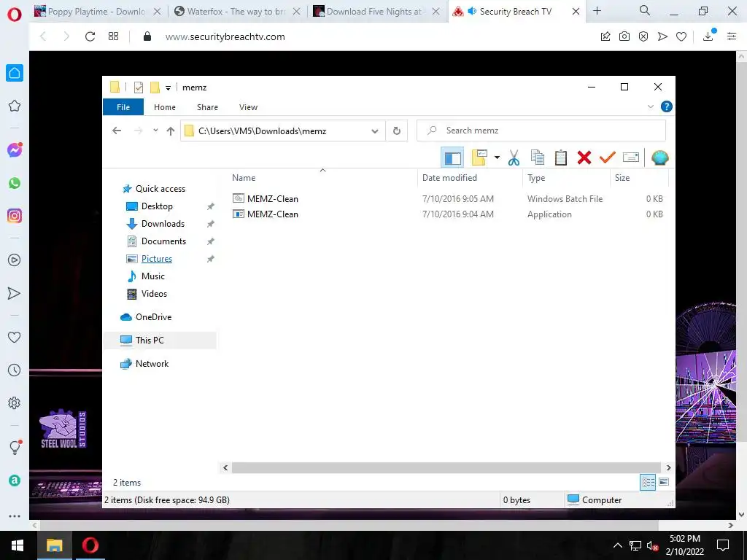
Task: Open Opera history clock icon
Action: pos(15,370)
